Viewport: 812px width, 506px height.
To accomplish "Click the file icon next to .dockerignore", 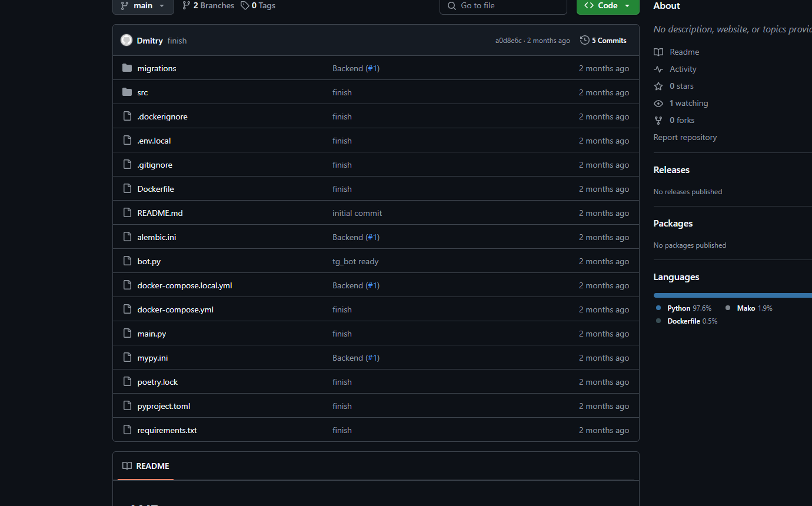I will click(x=127, y=116).
